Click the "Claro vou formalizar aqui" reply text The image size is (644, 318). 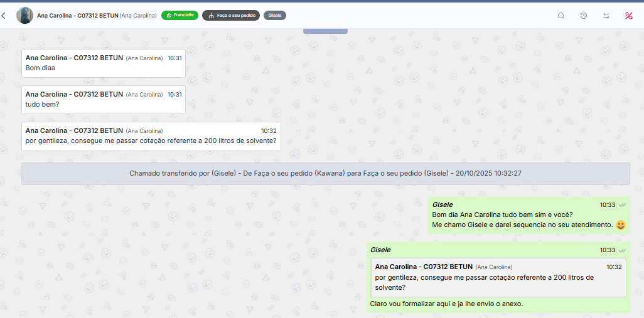[x=446, y=304]
